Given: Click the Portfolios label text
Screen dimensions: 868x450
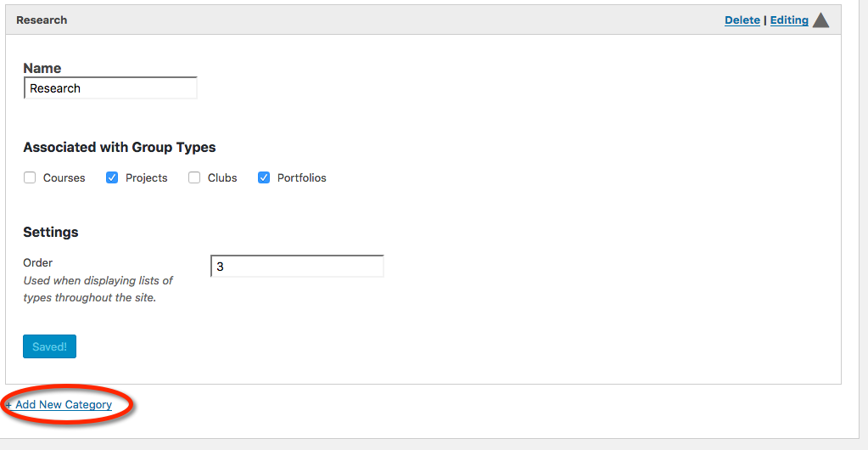Looking at the screenshot, I should pyautogui.click(x=302, y=178).
